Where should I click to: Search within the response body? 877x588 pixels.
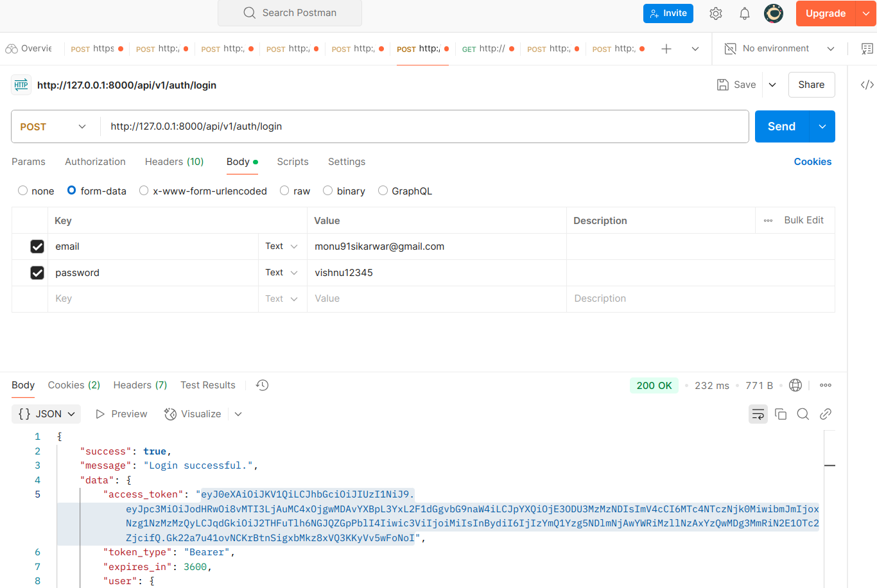point(803,414)
